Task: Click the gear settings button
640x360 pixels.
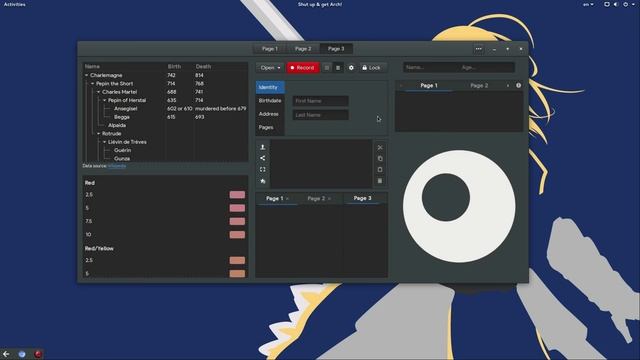Action: 351,68
